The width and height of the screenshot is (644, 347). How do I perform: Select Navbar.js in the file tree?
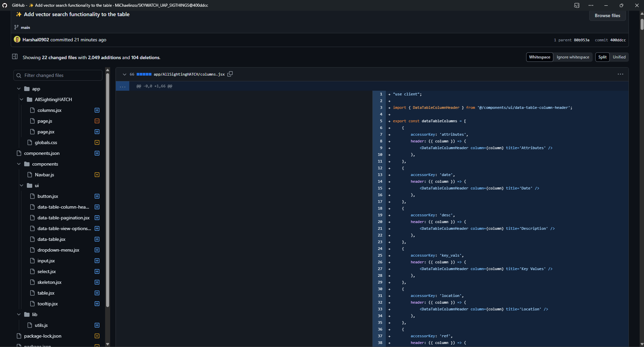tap(44, 175)
